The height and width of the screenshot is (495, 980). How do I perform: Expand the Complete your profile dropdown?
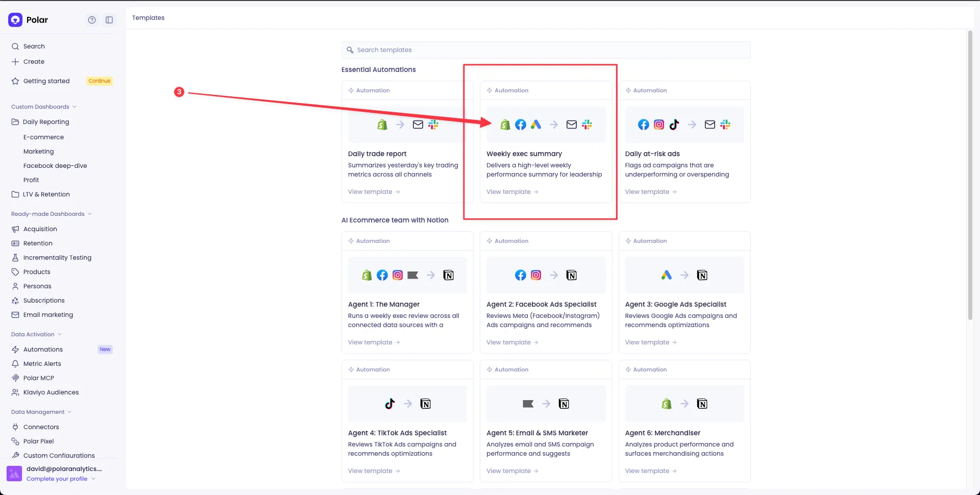61,479
